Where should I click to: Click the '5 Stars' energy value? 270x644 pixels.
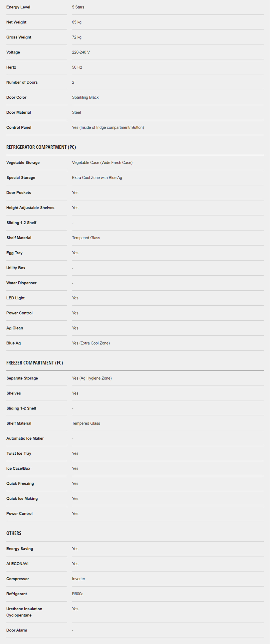78,7
